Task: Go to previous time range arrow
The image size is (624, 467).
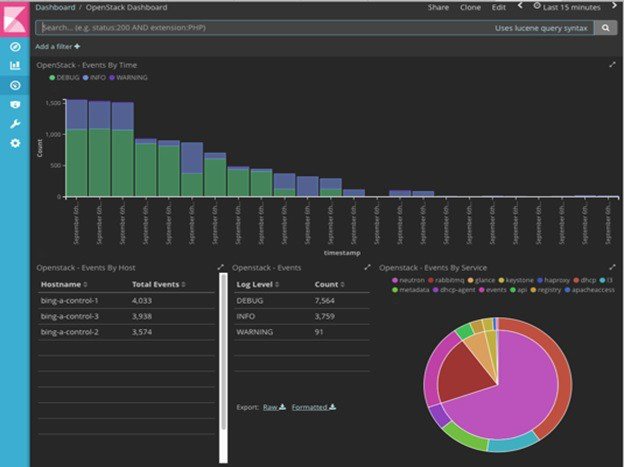Action: click(520, 6)
